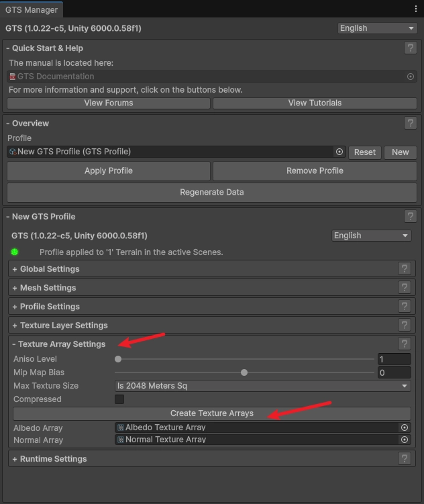Screen dimensions: 424x504
Task: Click the Reset profile button
Action: [x=364, y=152]
